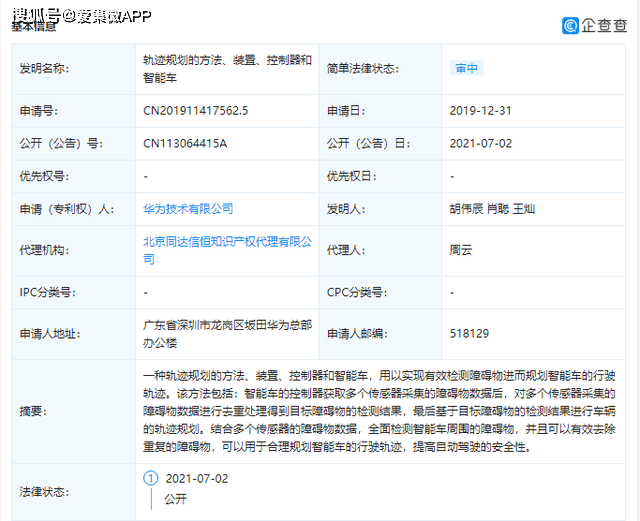The width and height of the screenshot is (640, 521).
Task: Select the application date 2019-12-31
Action: point(480,111)
